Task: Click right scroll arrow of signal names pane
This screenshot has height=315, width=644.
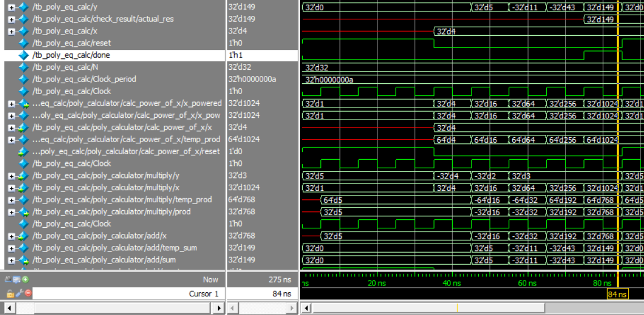Action: point(218,308)
